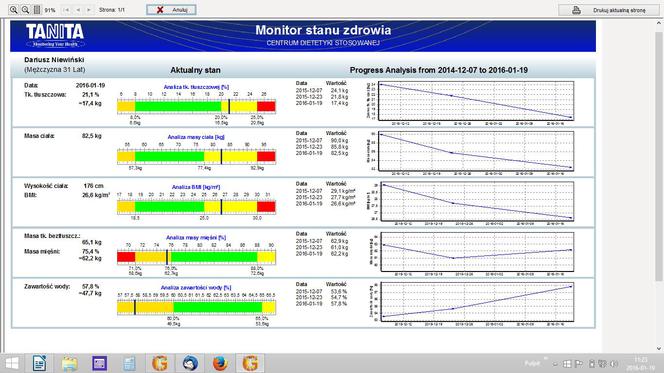Click the 'Aktualny stan' heading
Screen dimensions: 664x373
[195, 70]
